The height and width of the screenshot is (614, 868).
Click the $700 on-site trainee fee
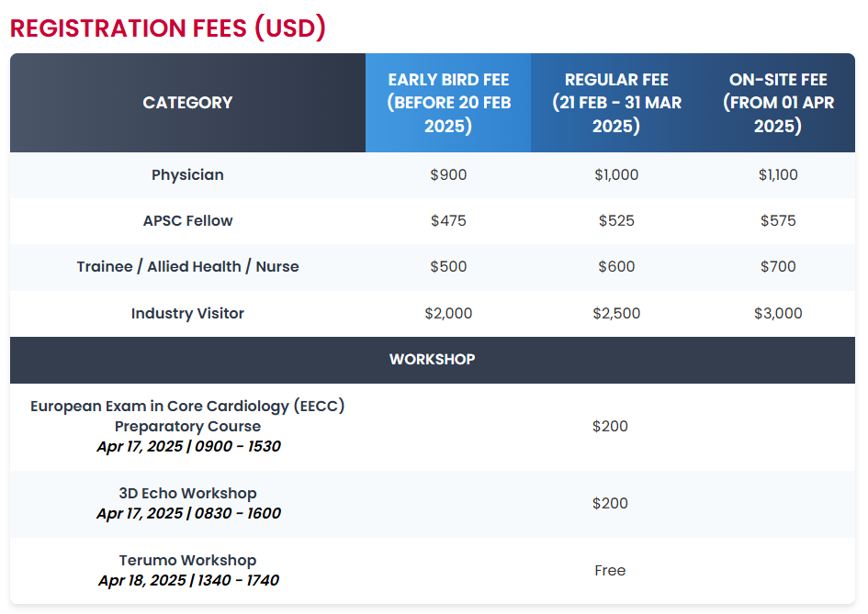click(778, 267)
